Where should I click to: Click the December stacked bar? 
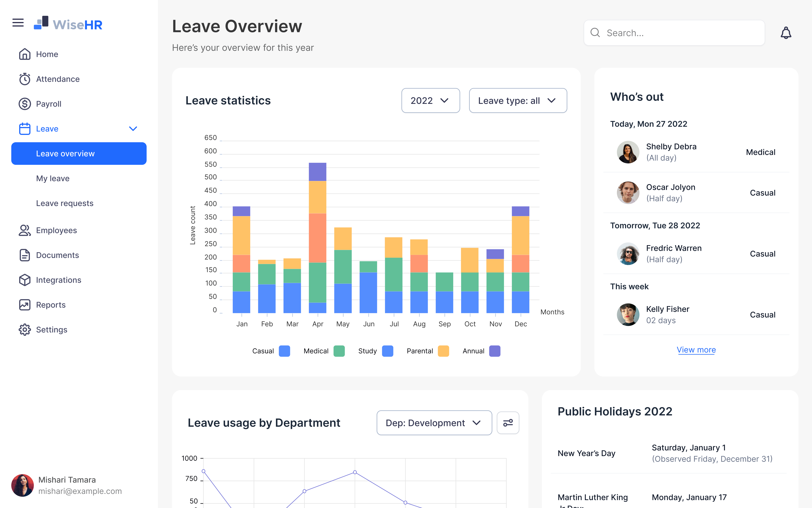(x=520, y=260)
